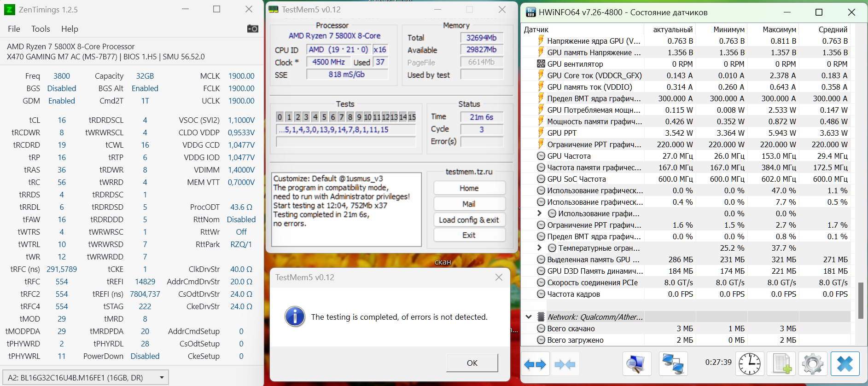The image size is (868, 386).
Task: Expand HWiNFO columns with blue outward arrows
Action: (x=535, y=364)
